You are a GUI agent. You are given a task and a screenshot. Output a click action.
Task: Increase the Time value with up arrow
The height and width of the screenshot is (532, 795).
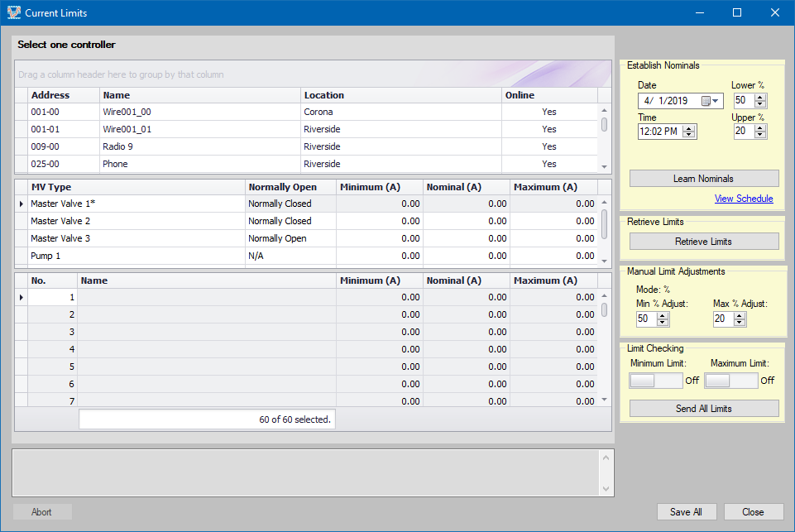pyautogui.click(x=688, y=128)
